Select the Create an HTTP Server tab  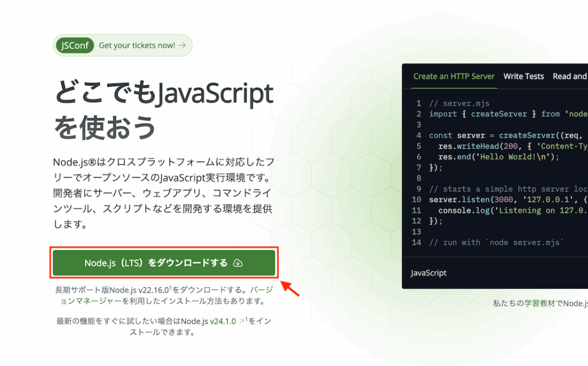coord(454,76)
